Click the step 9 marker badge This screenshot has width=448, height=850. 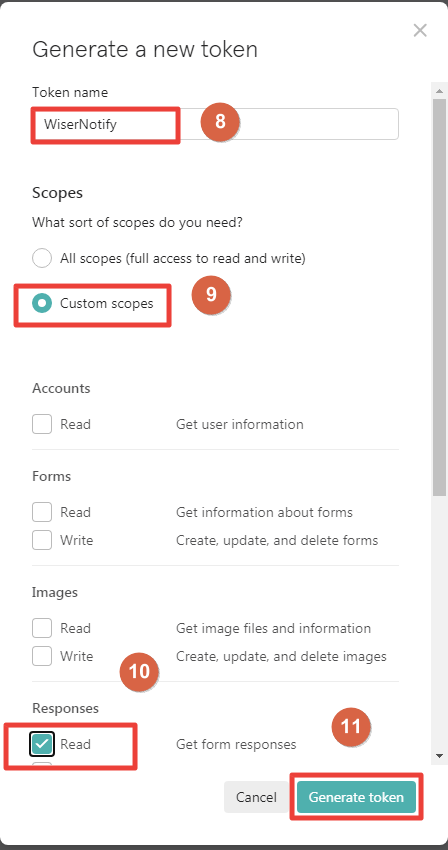click(211, 294)
